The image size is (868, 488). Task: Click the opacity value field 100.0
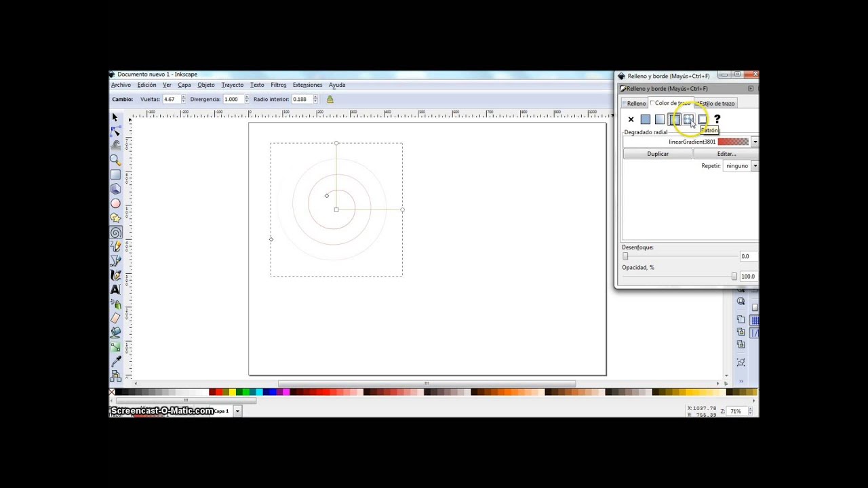click(x=748, y=277)
